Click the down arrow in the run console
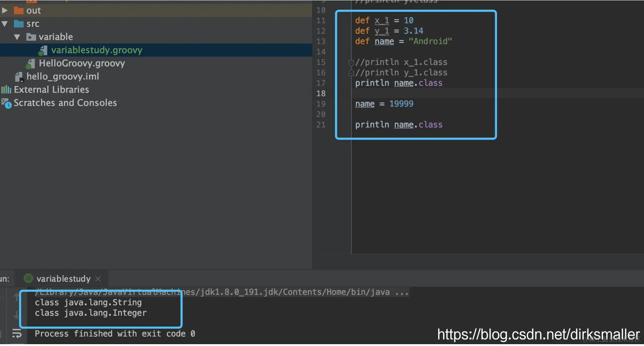This screenshot has height=346, width=644. [x=16, y=315]
